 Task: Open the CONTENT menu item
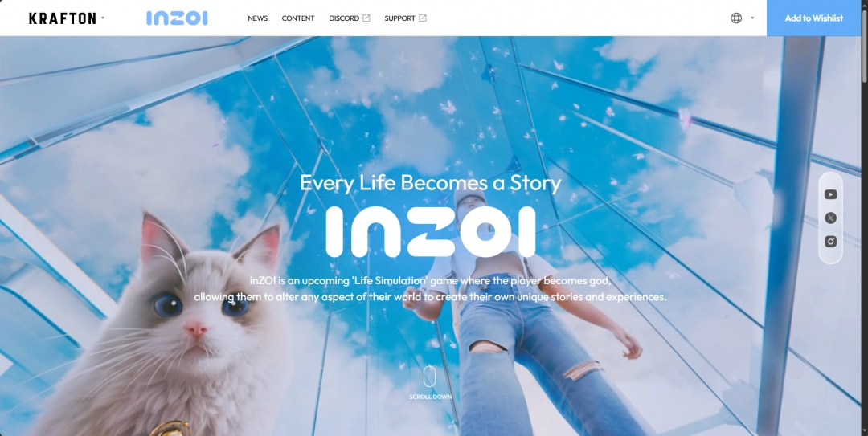[298, 18]
